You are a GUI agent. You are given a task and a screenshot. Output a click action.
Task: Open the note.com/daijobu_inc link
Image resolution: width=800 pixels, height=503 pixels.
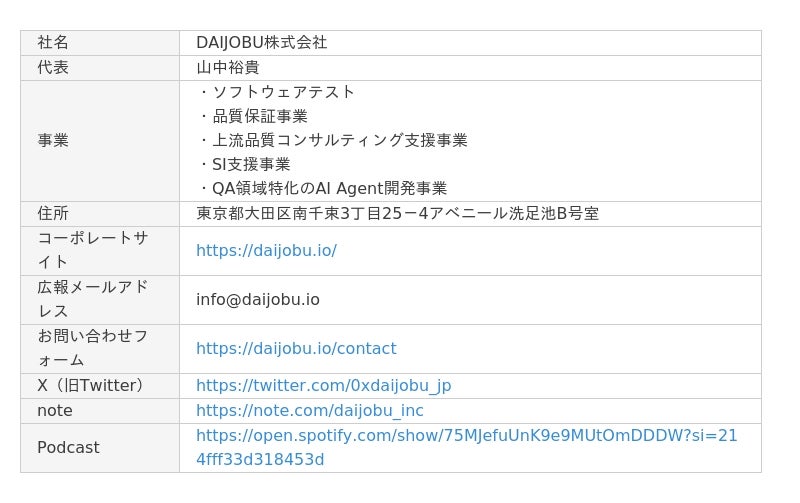[x=309, y=410]
